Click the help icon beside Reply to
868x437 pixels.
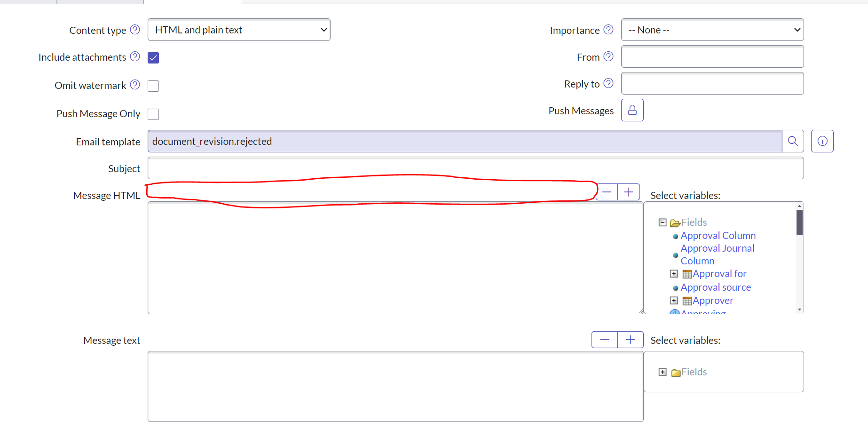[609, 83]
